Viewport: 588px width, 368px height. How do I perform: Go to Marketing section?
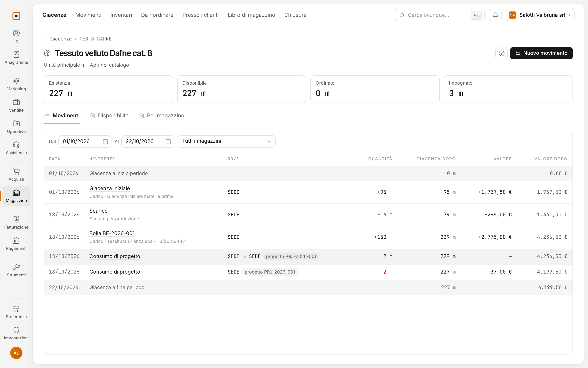pos(16,84)
